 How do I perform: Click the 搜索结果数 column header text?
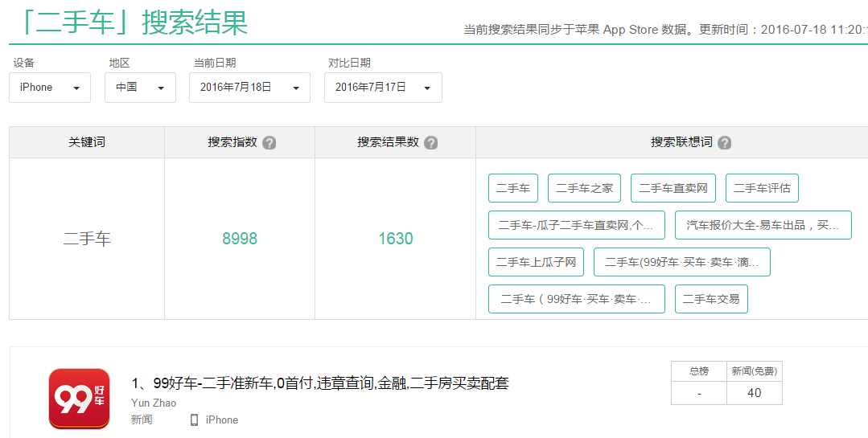(388, 142)
